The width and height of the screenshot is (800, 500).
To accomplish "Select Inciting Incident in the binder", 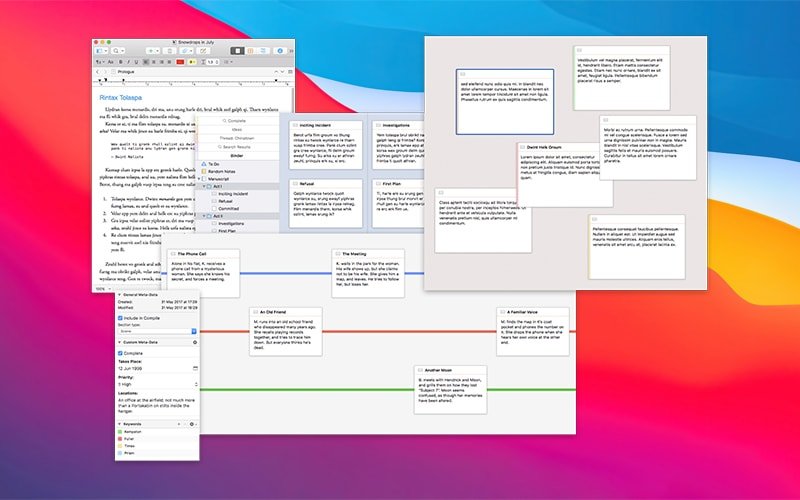I will pyautogui.click(x=234, y=193).
